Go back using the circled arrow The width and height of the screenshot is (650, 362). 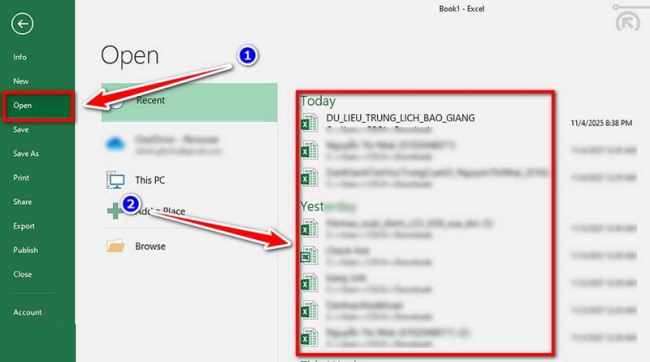(x=22, y=24)
